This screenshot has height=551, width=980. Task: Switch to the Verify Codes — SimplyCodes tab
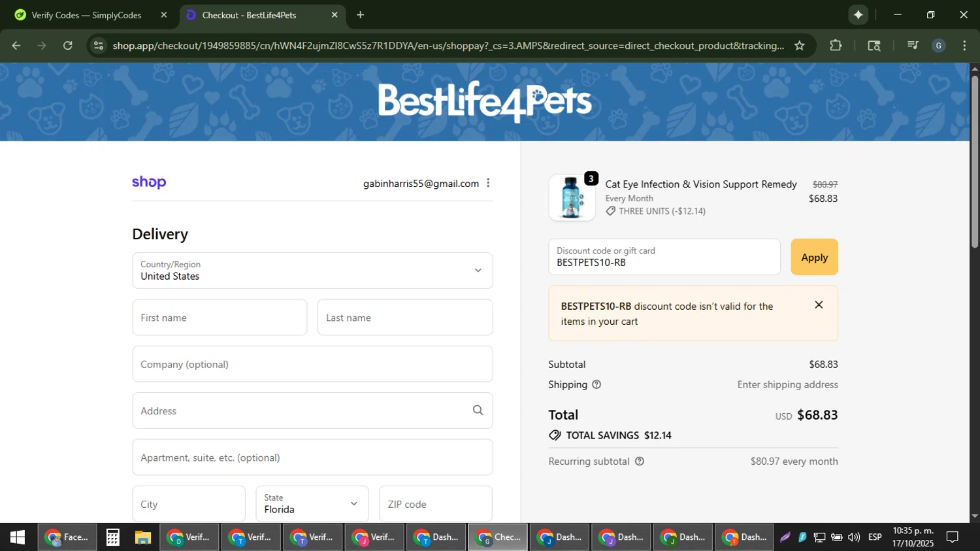(86, 15)
